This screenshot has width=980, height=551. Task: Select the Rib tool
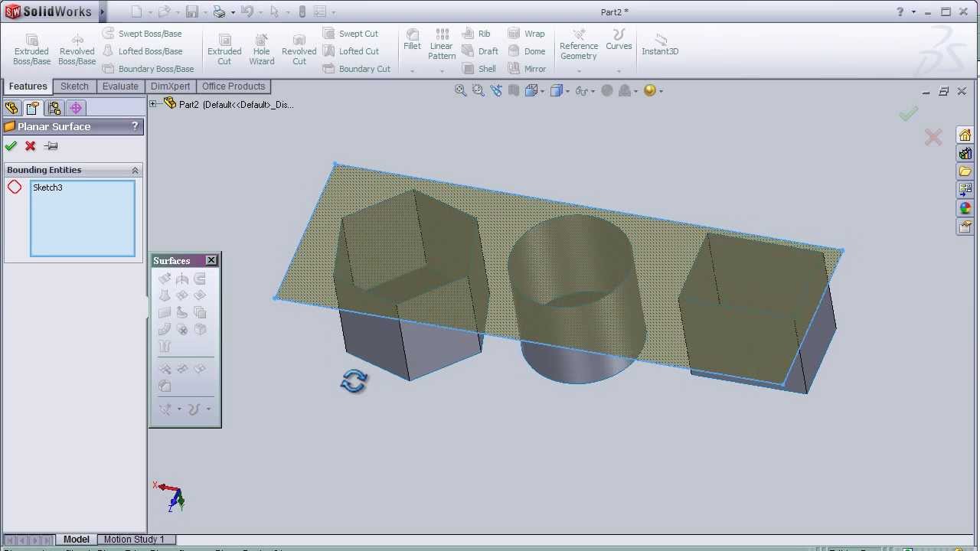476,34
